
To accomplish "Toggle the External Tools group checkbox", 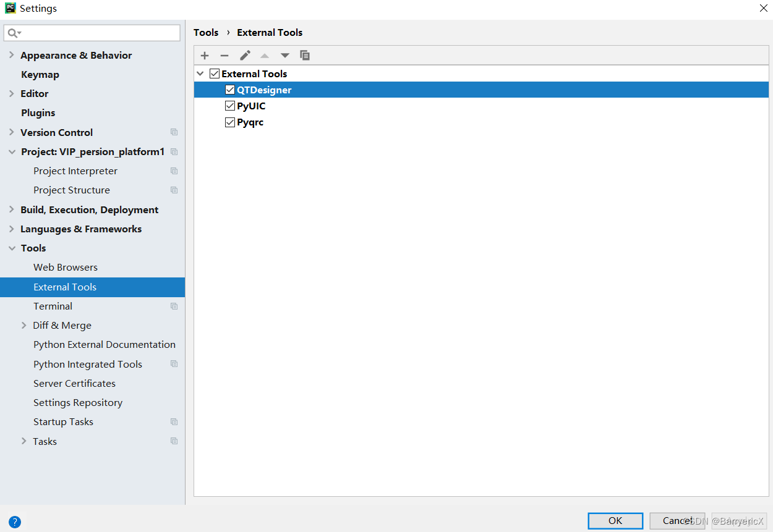I will pos(215,74).
